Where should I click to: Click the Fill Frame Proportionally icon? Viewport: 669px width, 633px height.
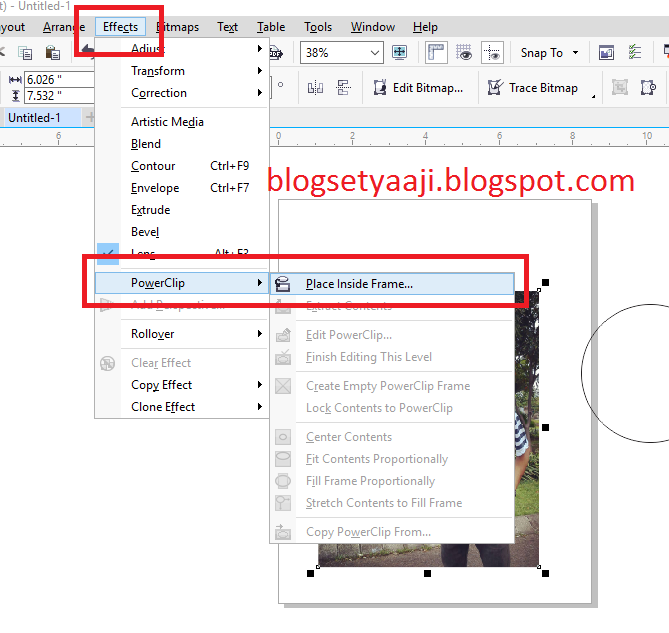(283, 481)
